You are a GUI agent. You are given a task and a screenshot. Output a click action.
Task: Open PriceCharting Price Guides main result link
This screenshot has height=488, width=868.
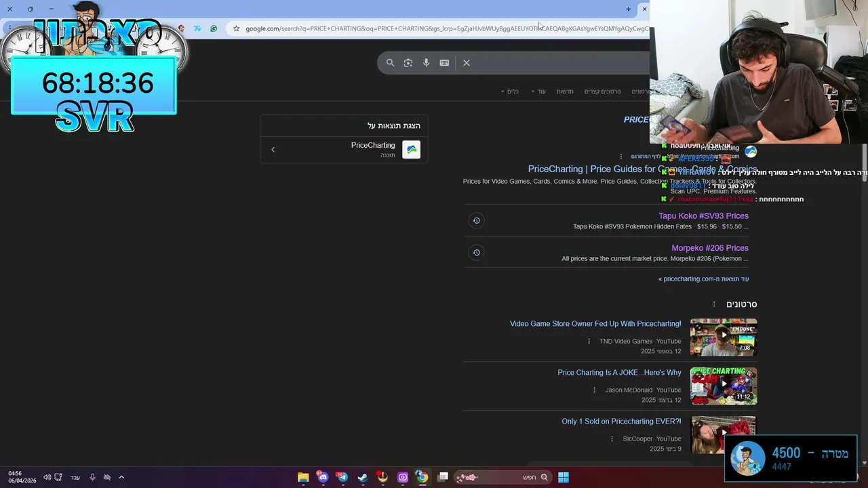click(x=642, y=169)
